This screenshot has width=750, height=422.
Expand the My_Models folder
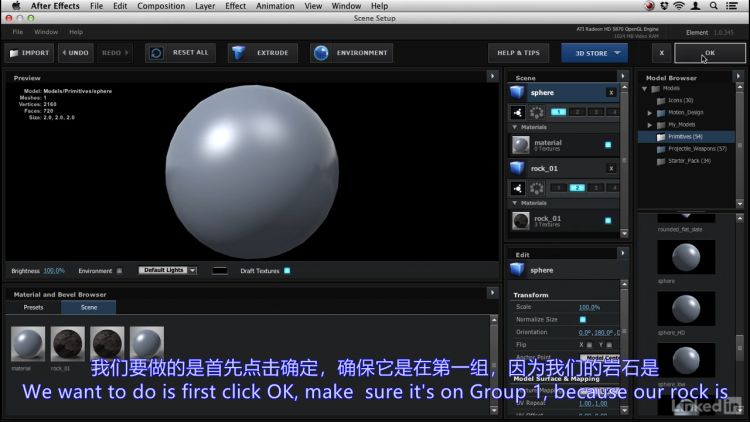[x=650, y=125]
